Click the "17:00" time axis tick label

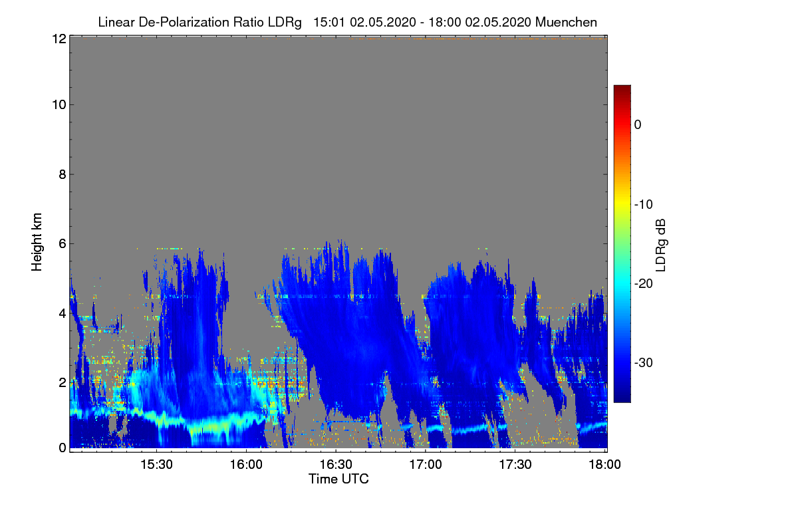coord(426,465)
